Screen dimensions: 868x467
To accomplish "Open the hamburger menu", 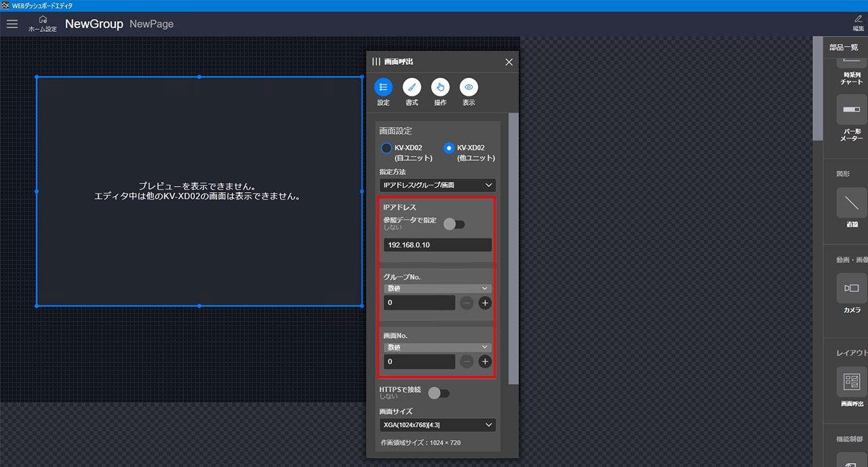I will 12,24.
